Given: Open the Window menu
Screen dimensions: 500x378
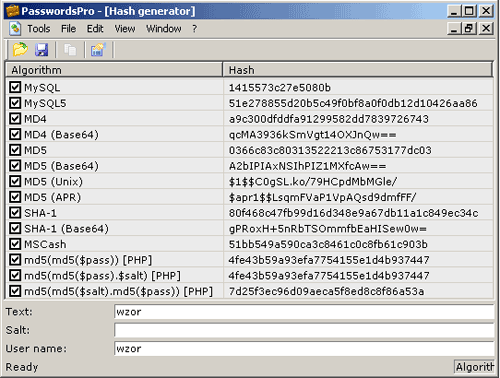Looking at the screenshot, I should click(164, 29).
